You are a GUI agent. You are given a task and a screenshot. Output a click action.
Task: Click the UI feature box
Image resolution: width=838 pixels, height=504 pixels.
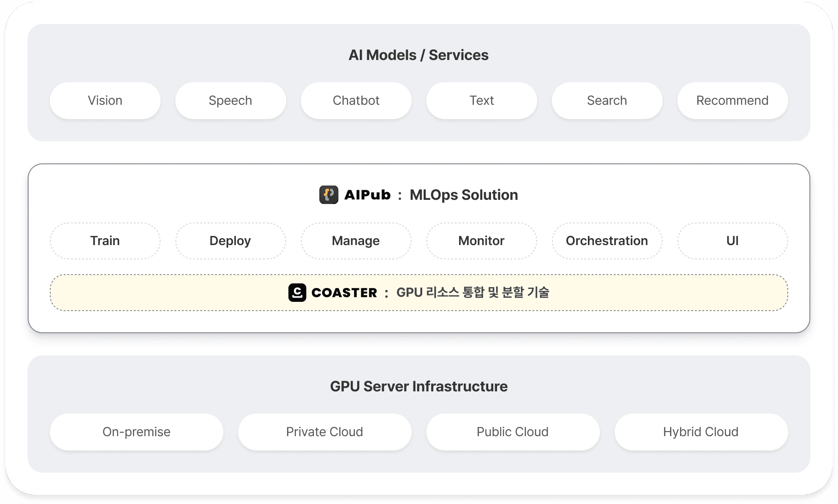732,241
